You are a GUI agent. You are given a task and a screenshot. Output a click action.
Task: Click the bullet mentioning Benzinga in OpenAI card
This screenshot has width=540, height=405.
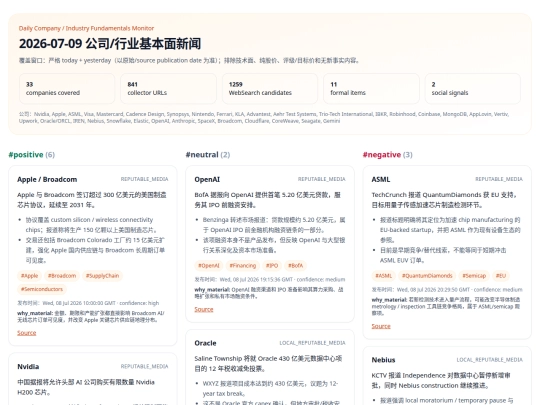pos(274,225)
